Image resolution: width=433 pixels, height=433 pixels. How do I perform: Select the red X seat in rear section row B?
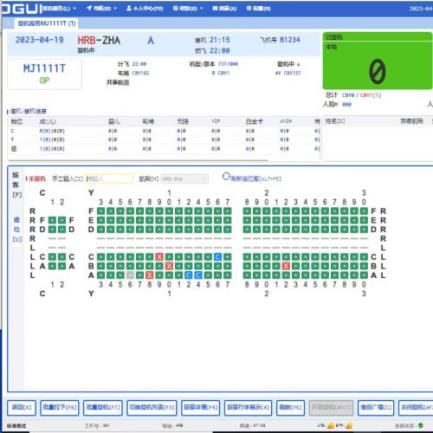[x=286, y=266]
